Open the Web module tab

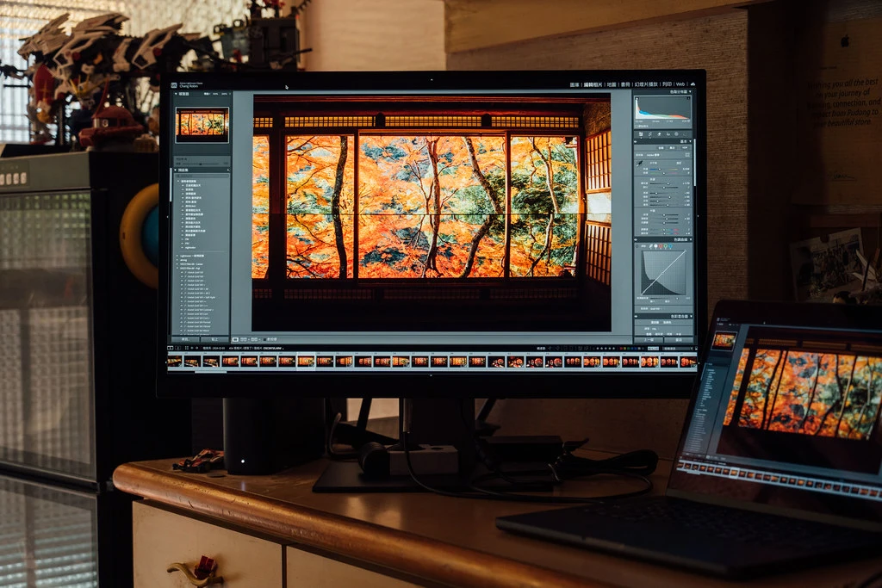(680, 84)
